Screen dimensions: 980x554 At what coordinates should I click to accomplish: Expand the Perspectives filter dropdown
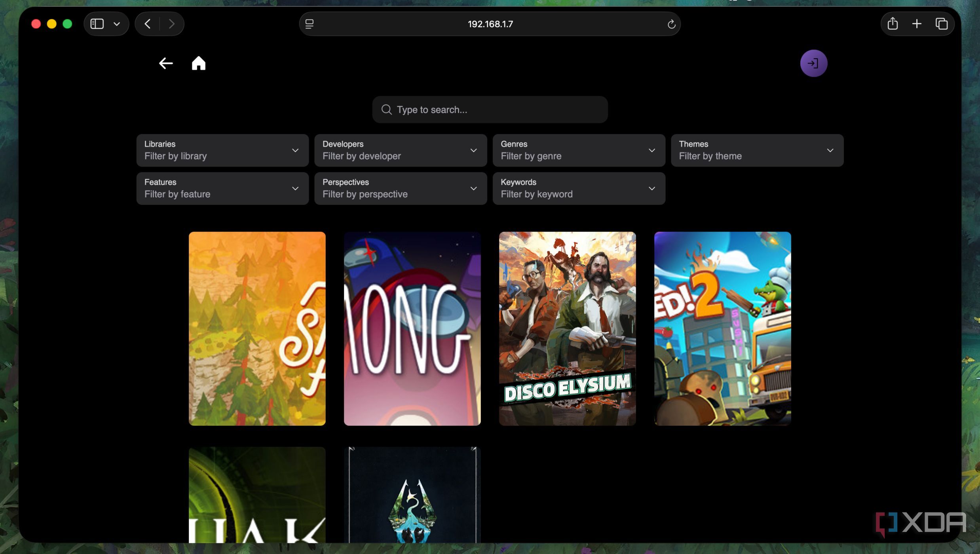click(401, 188)
